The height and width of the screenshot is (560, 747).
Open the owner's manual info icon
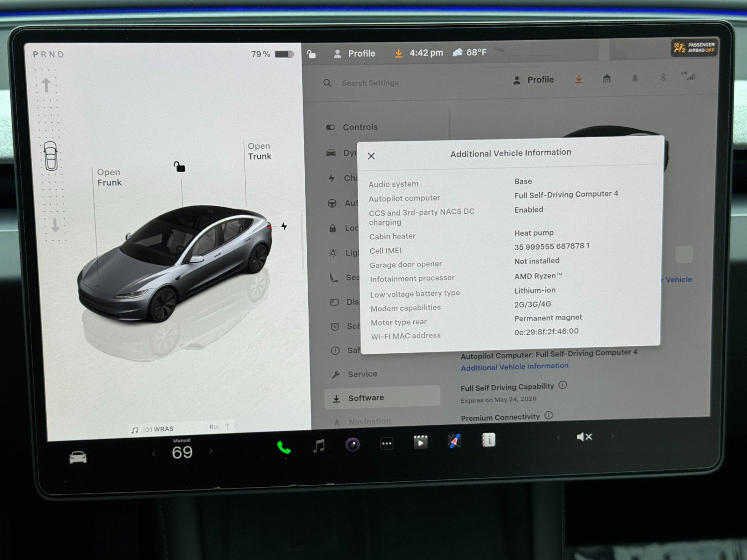coord(488,440)
